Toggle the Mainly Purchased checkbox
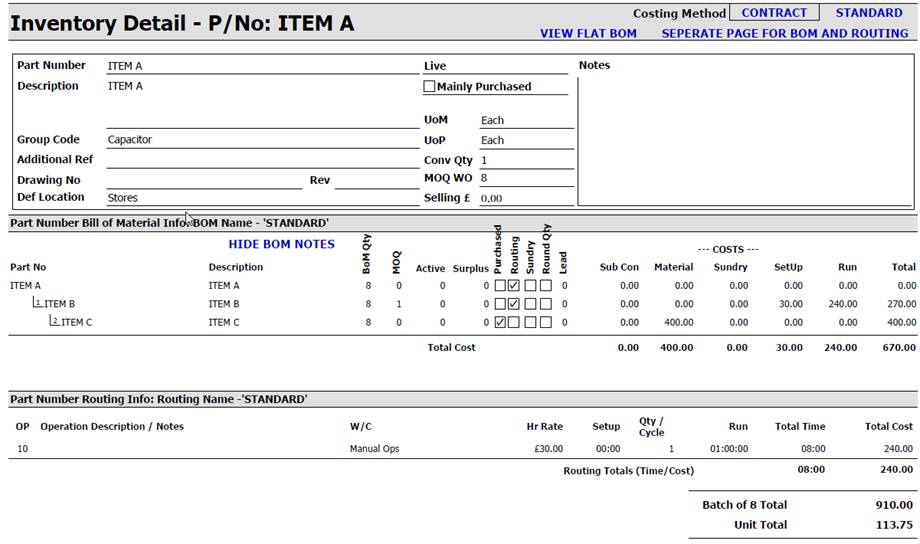This screenshot has height=544, width=920. (430, 87)
